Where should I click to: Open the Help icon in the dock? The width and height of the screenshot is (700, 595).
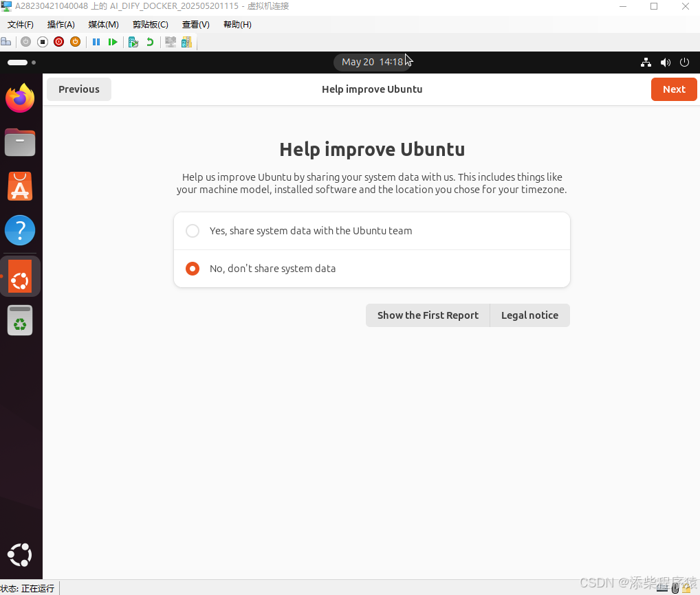[x=20, y=230]
